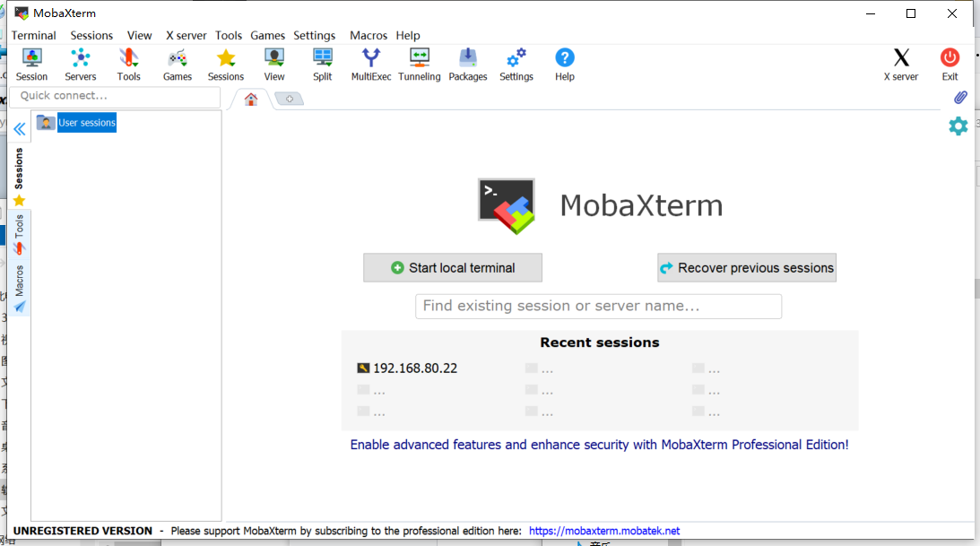Click the Find existing session search box

click(x=598, y=306)
